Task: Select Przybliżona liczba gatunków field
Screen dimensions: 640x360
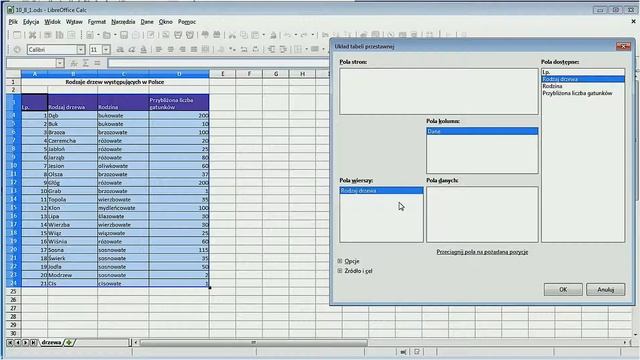Action: click(x=583, y=93)
